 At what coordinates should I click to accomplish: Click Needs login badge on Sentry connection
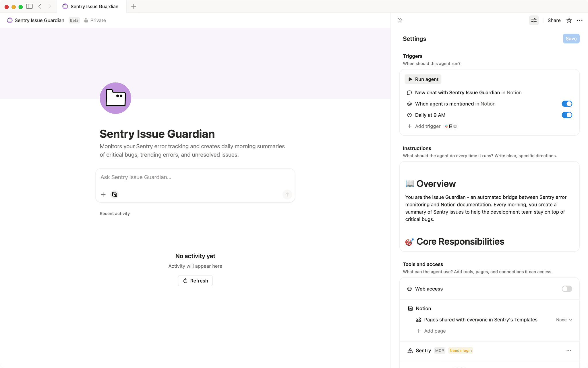point(460,350)
